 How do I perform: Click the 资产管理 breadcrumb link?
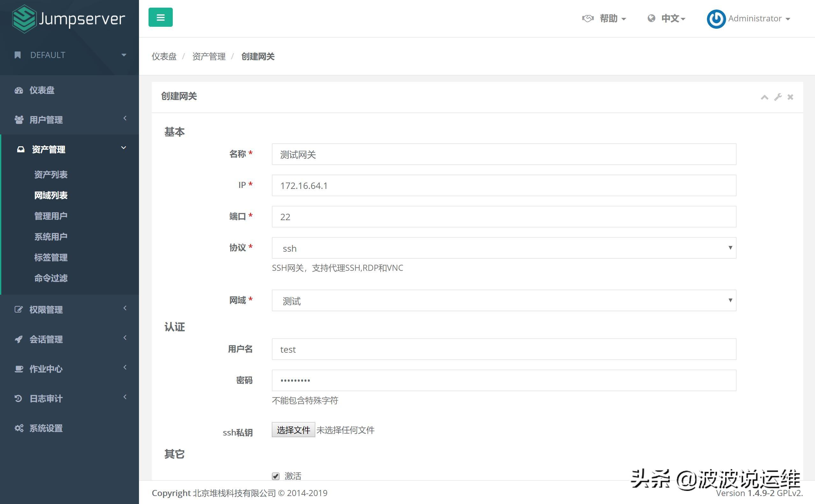209,56
